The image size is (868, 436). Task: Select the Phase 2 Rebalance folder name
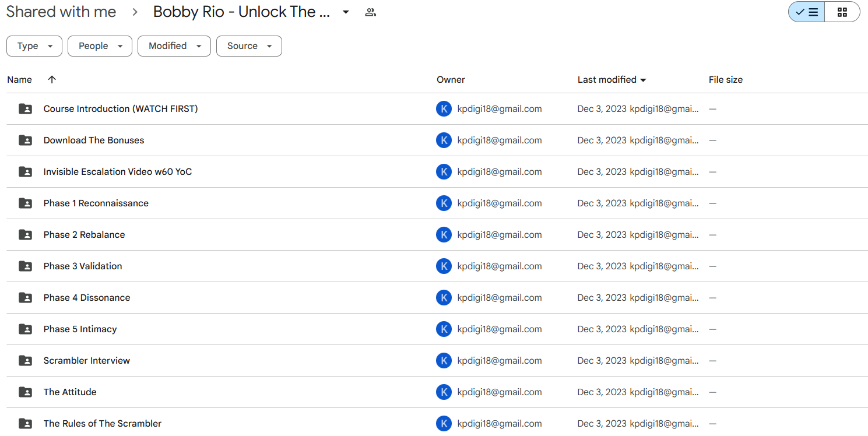pos(85,235)
